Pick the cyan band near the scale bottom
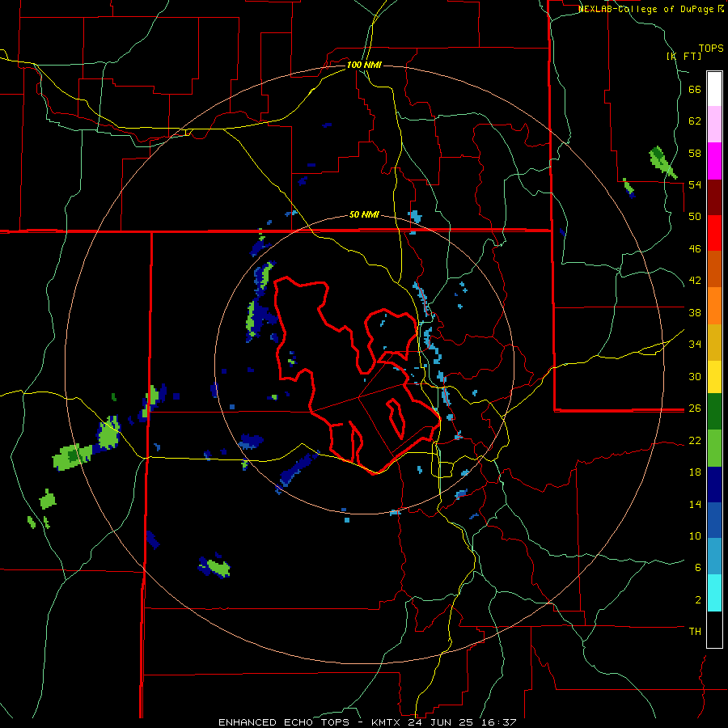 coord(714,593)
